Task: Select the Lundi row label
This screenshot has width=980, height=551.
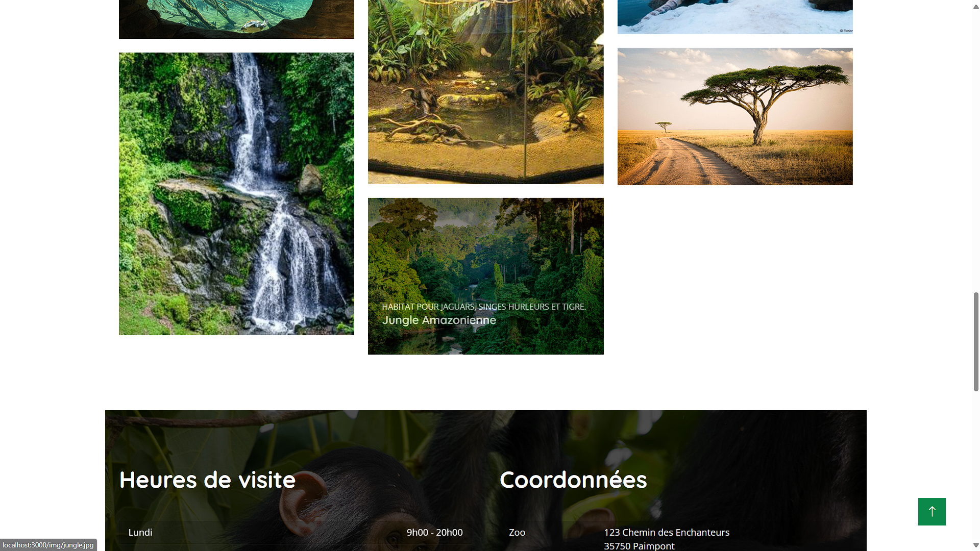Action: (x=140, y=532)
